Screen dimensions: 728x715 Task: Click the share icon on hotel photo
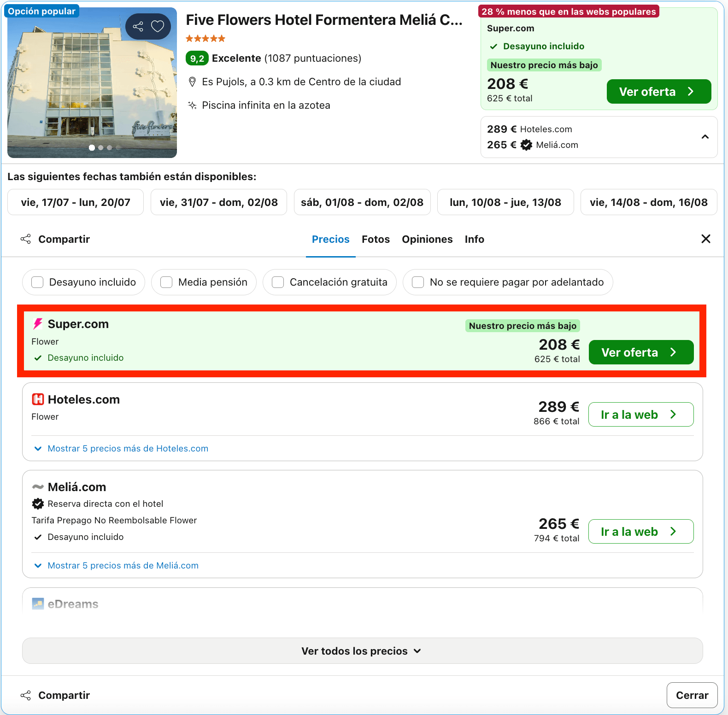point(138,26)
